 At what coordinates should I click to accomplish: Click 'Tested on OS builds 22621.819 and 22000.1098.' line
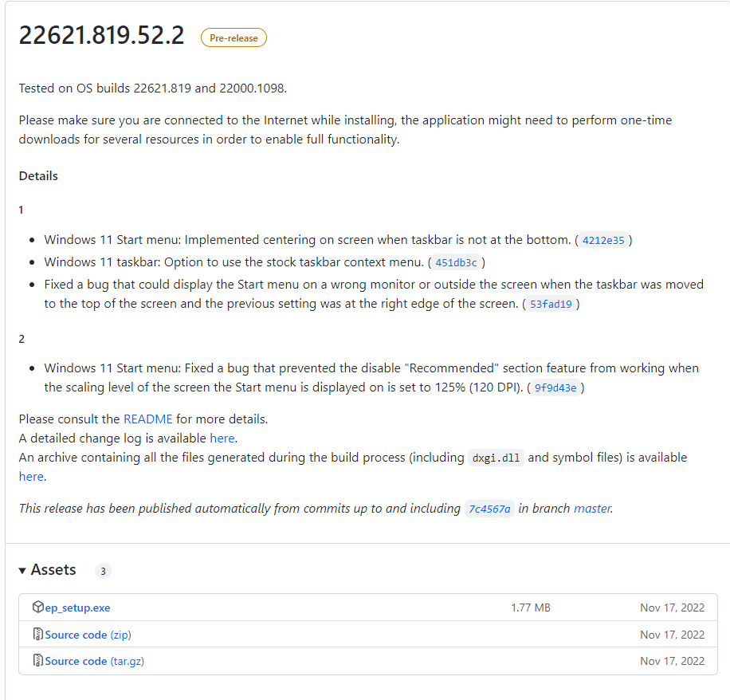(153, 88)
